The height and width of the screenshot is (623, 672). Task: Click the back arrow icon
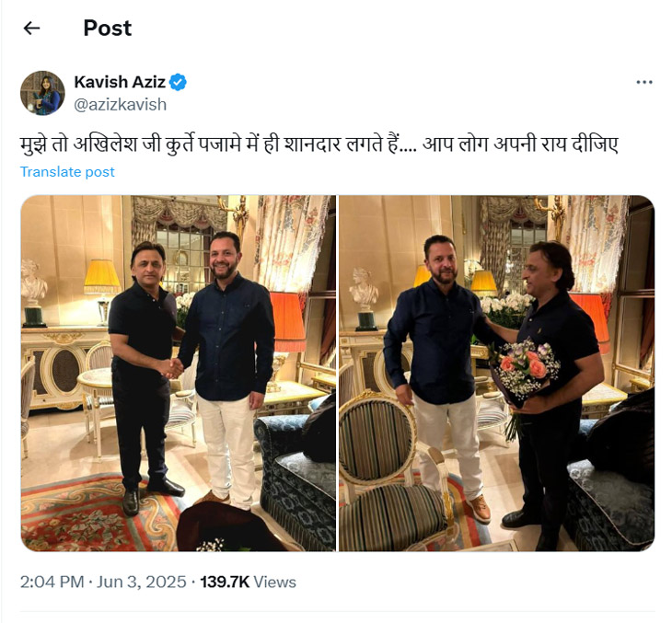[32, 29]
